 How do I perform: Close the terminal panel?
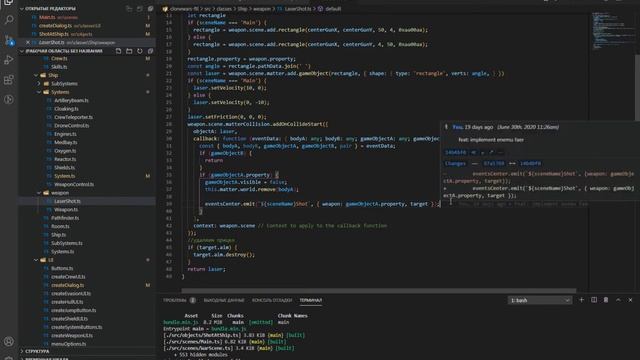630,300
